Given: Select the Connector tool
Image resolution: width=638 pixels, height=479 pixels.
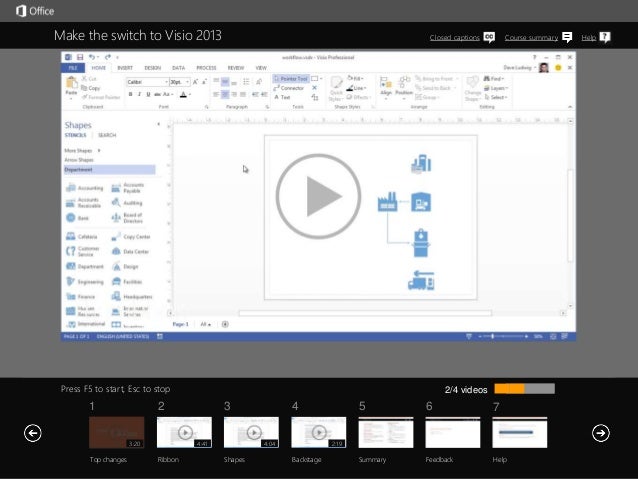Looking at the screenshot, I should [288, 88].
